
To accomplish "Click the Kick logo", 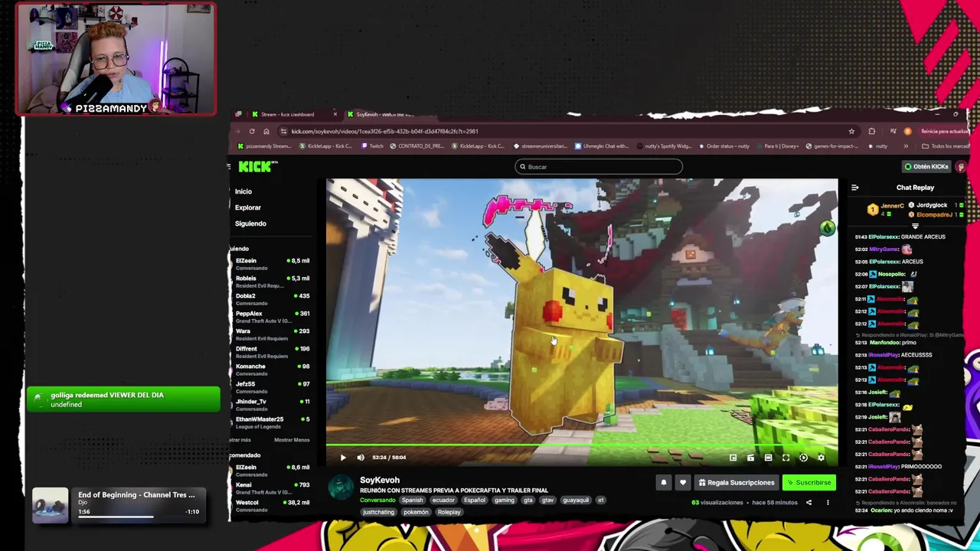I will [256, 167].
